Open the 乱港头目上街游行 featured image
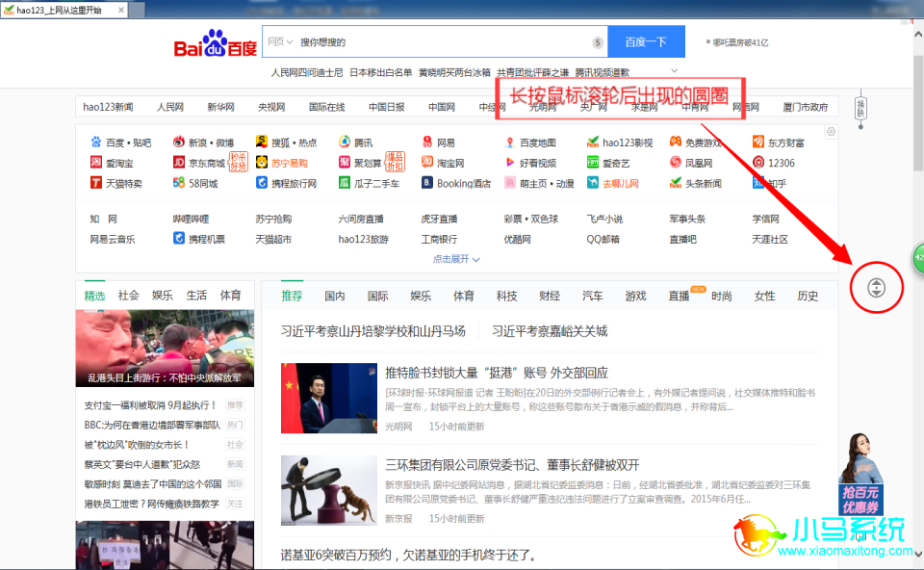 pos(165,349)
